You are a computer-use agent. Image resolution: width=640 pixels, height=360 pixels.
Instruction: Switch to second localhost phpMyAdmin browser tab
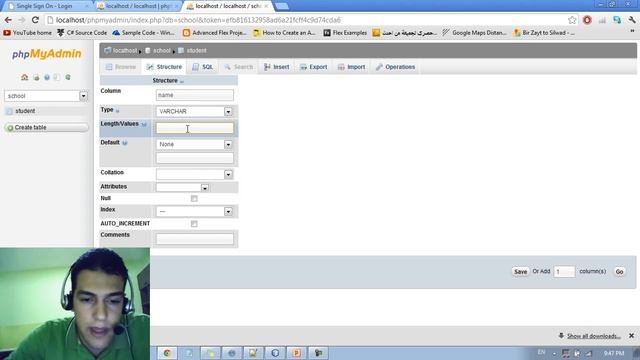138,6
